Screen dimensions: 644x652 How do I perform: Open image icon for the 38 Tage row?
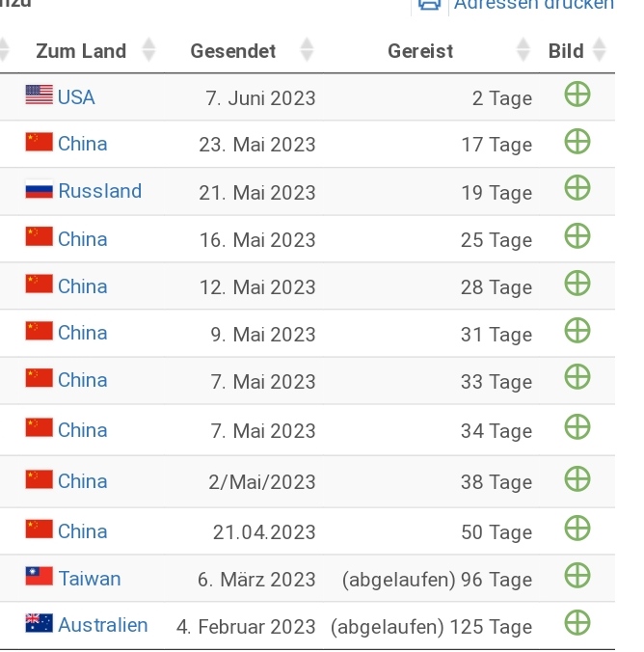pyautogui.click(x=577, y=479)
